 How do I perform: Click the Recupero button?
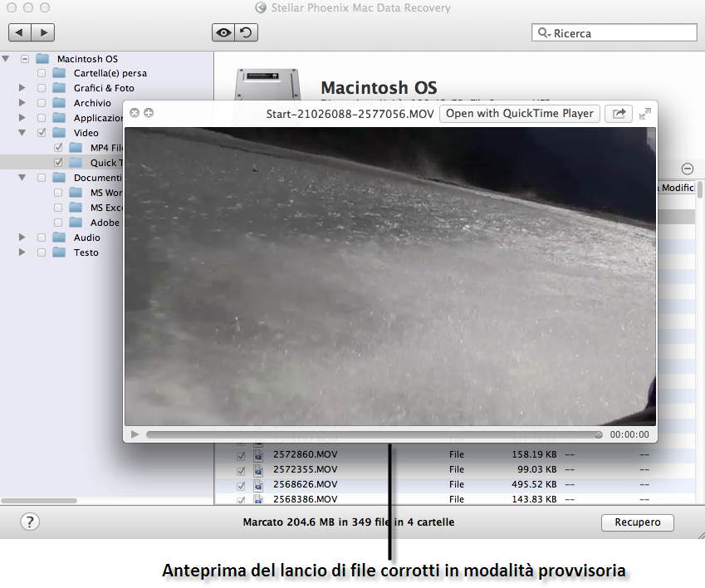(638, 522)
